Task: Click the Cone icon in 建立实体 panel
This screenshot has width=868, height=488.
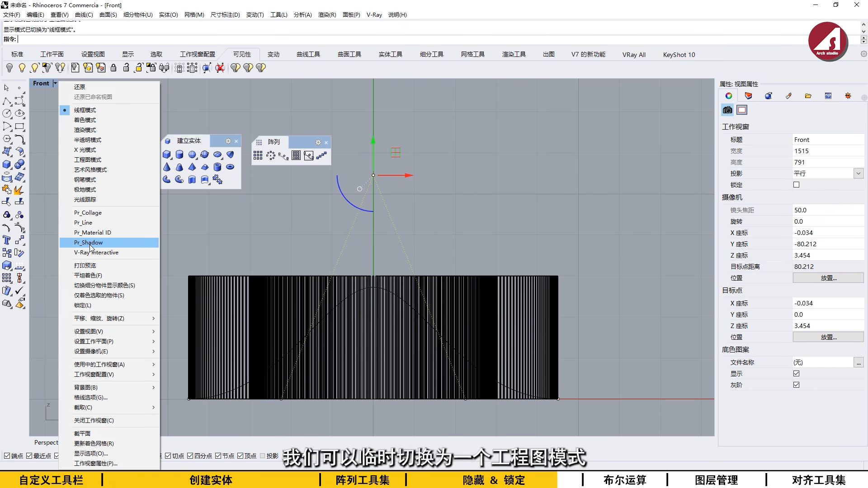Action: tap(167, 167)
